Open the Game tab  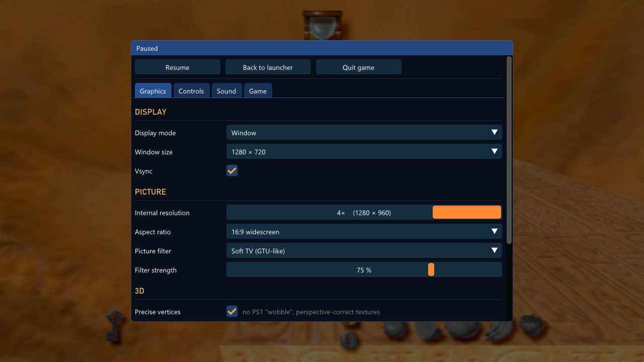258,90
